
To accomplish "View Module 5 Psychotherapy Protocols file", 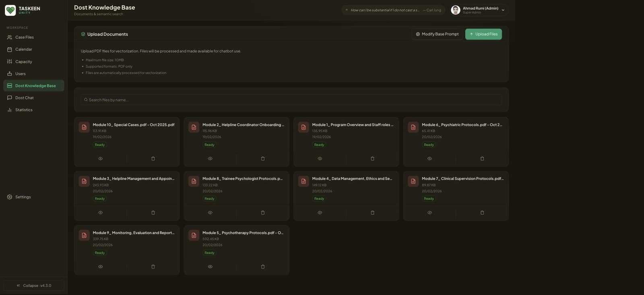I will [x=210, y=267].
